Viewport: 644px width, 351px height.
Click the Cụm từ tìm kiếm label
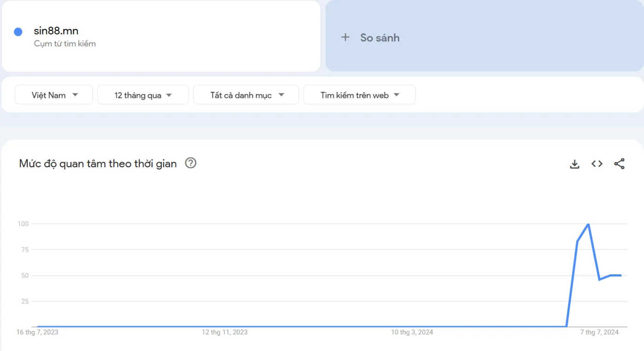point(65,44)
